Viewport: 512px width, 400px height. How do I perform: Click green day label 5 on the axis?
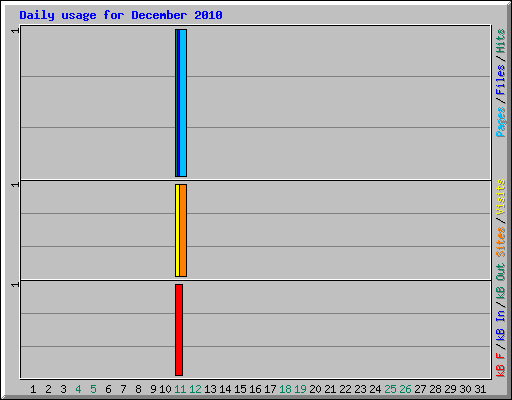(x=93, y=389)
